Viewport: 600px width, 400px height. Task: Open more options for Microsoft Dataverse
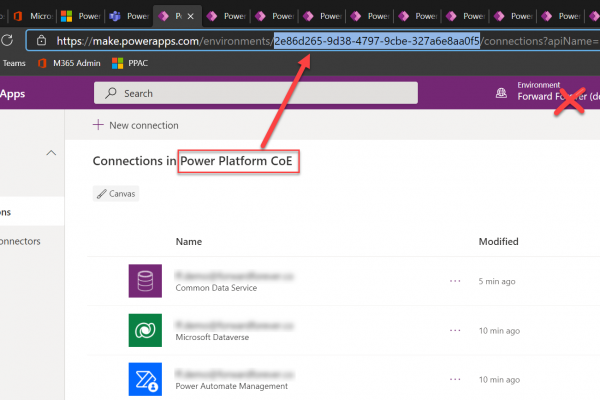click(455, 330)
